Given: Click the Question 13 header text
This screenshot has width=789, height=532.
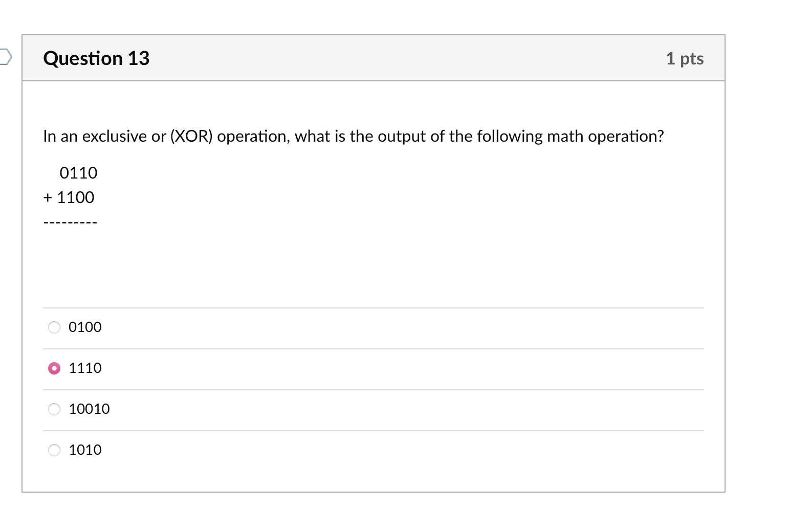Looking at the screenshot, I should (x=96, y=58).
